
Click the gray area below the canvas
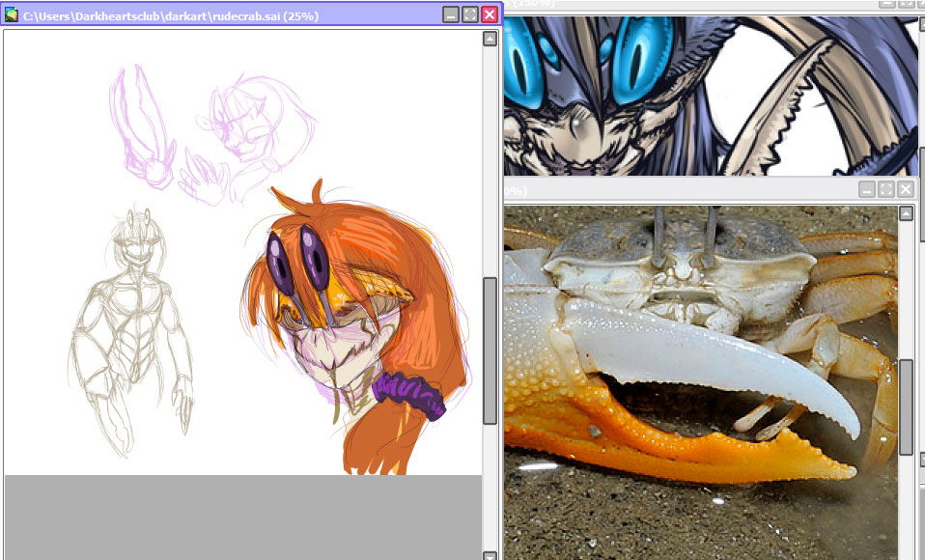[241, 517]
